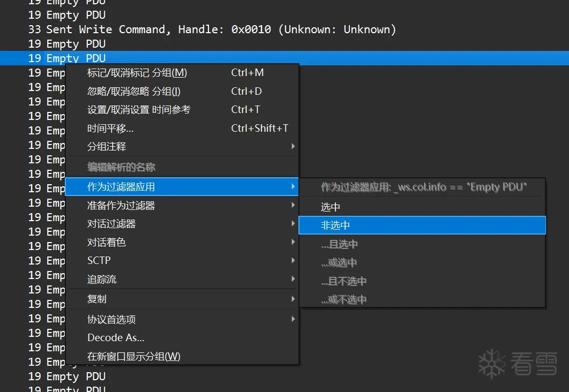Click 设置/取消设置 时间参考 entry

pos(182,109)
